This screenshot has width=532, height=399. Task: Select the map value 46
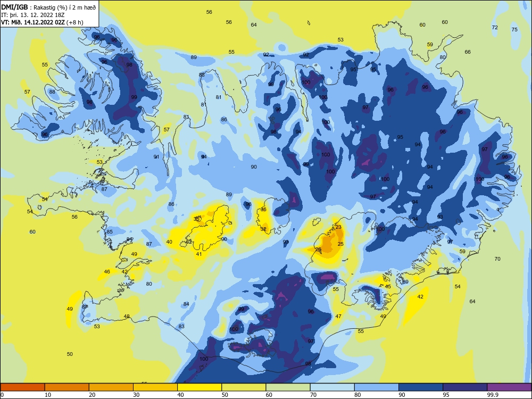pos(107,272)
